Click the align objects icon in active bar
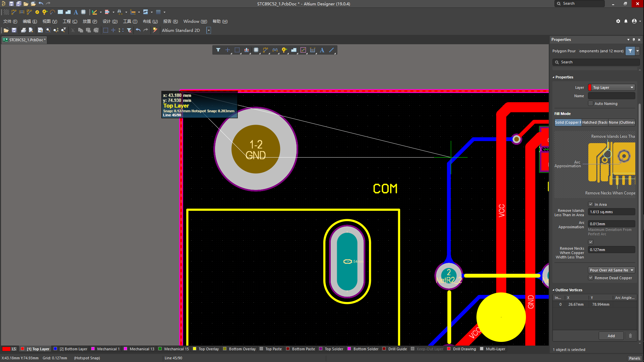Image resolution: width=644 pixels, height=362 pixels. (x=247, y=50)
